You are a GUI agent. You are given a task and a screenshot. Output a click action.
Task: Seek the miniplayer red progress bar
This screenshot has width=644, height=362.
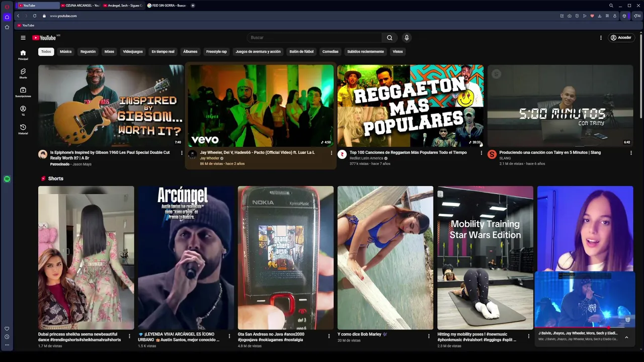[585, 327]
